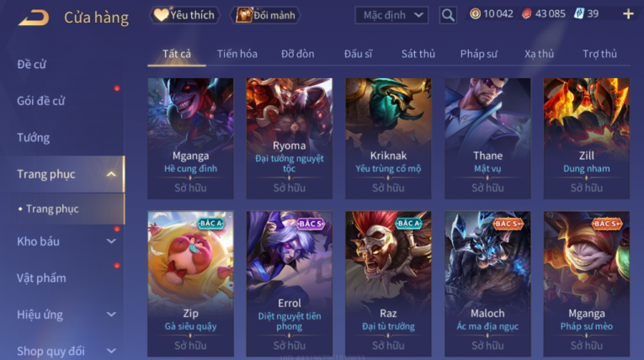
Task: Open the Mặc định sort dropdown
Action: point(391,15)
